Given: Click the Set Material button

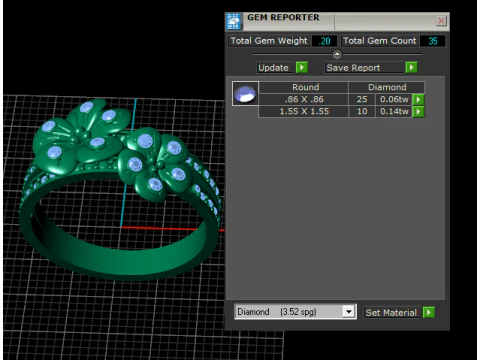Looking at the screenshot, I should pos(392,313).
